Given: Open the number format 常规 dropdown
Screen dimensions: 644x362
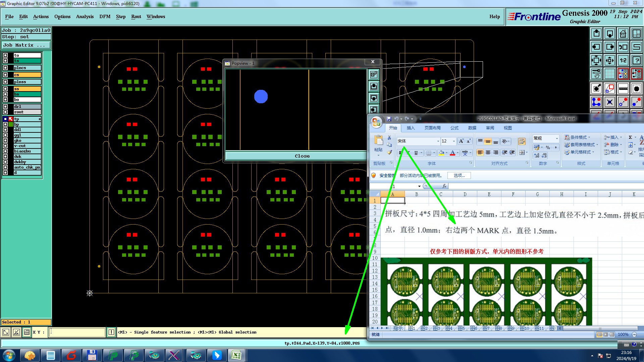Looking at the screenshot, I should click(x=557, y=138).
